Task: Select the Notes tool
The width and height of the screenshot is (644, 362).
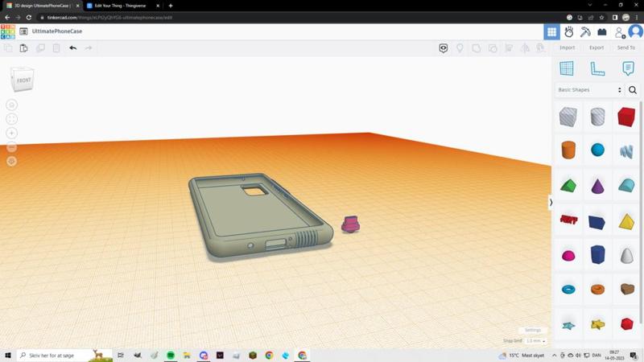Action: click(628, 68)
